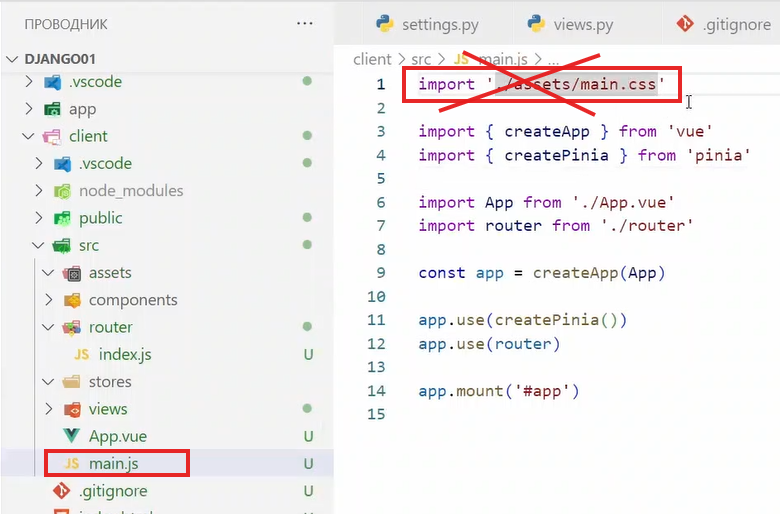Select the stores folder in explorer
This screenshot has width=780, height=514.
110,382
